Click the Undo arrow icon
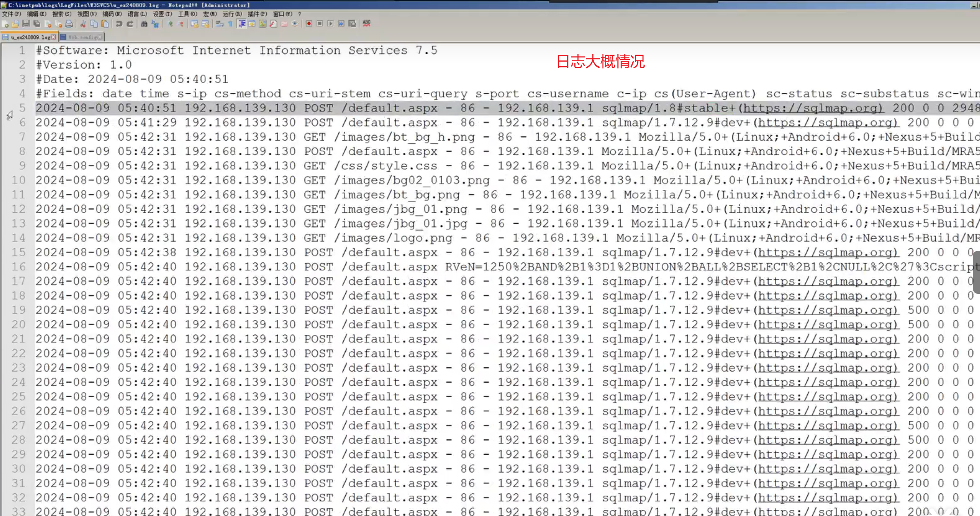The height and width of the screenshot is (516, 980). coord(119,24)
